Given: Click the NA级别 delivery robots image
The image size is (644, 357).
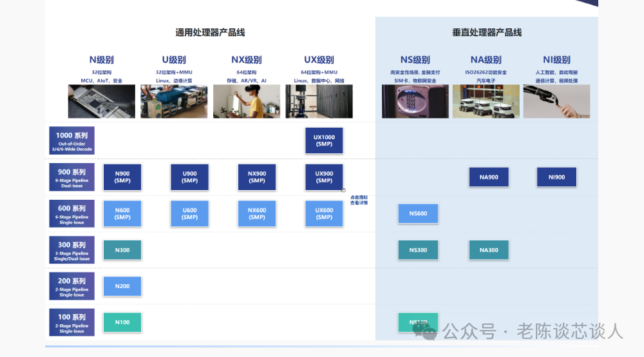Looking at the screenshot, I should [x=486, y=101].
